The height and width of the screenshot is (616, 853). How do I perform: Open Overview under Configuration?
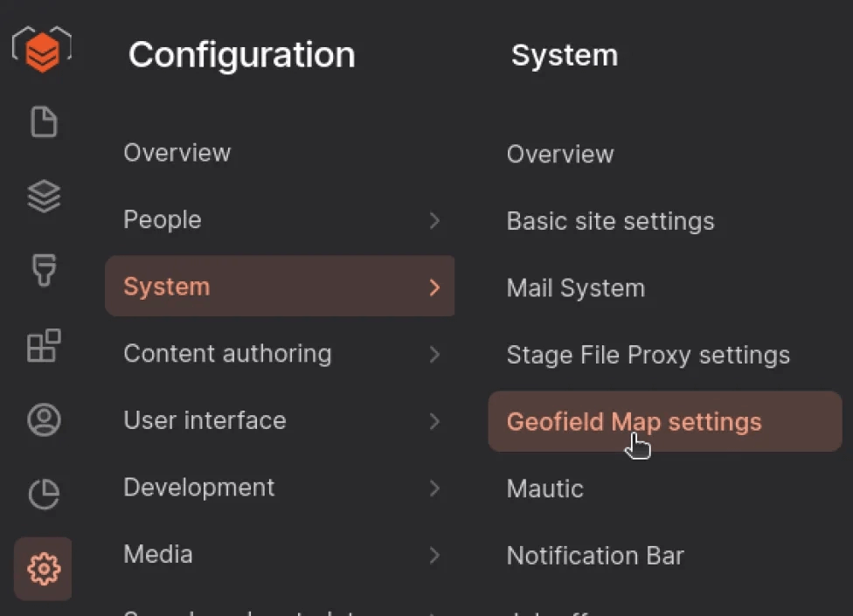pyautogui.click(x=177, y=153)
